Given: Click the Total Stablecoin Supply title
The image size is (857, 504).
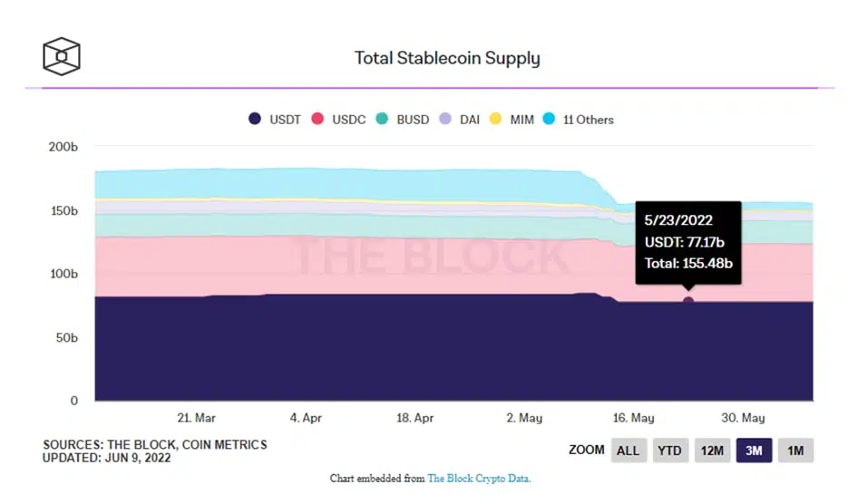Looking at the screenshot, I should [x=447, y=58].
